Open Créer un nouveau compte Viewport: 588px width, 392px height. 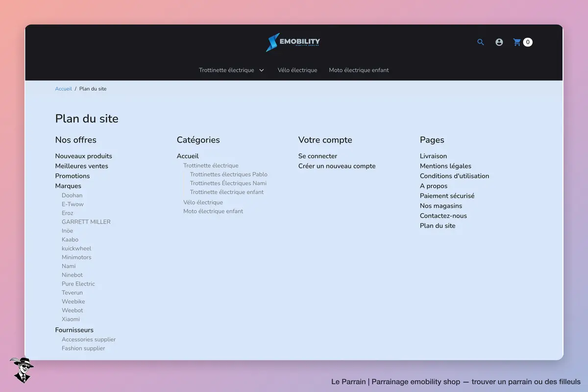pyautogui.click(x=337, y=166)
